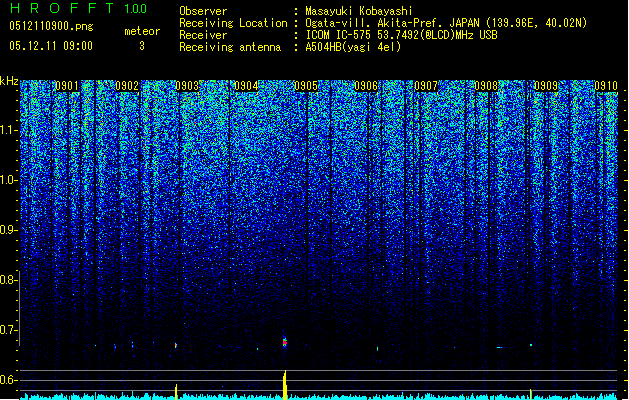Click the 0.7 kHz axis tick label

pyautogui.click(x=7, y=330)
